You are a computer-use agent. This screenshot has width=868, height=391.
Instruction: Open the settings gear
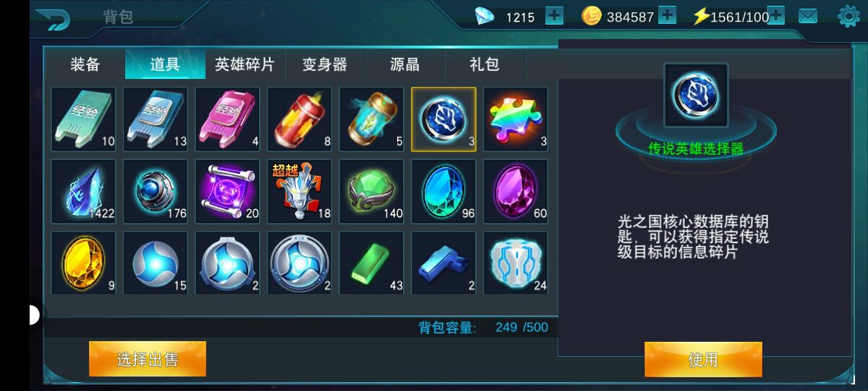click(x=848, y=16)
